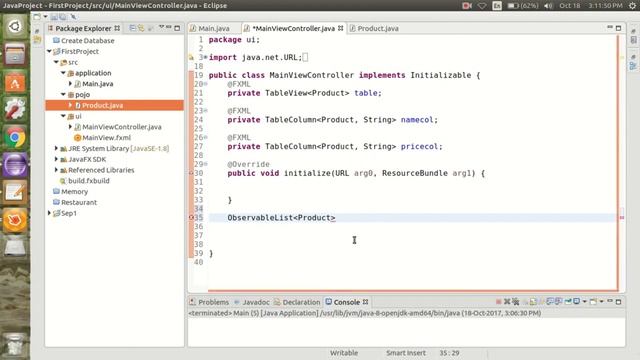This screenshot has height=360, width=640.
Task: Expand the JRE System Library node
Action: click(x=56, y=148)
